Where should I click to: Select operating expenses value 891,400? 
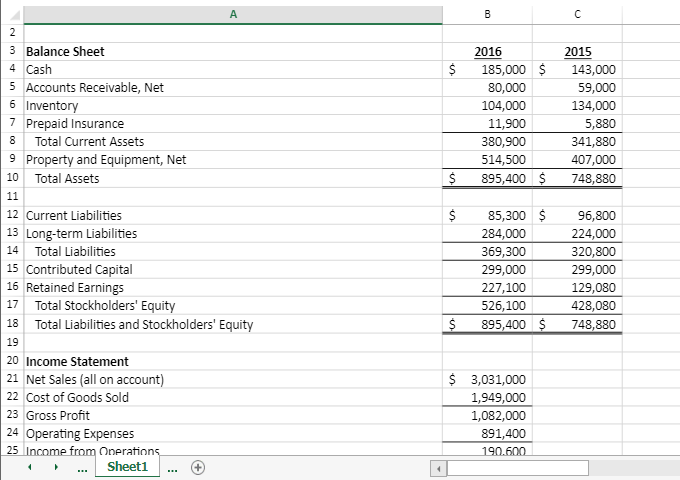coord(487,433)
